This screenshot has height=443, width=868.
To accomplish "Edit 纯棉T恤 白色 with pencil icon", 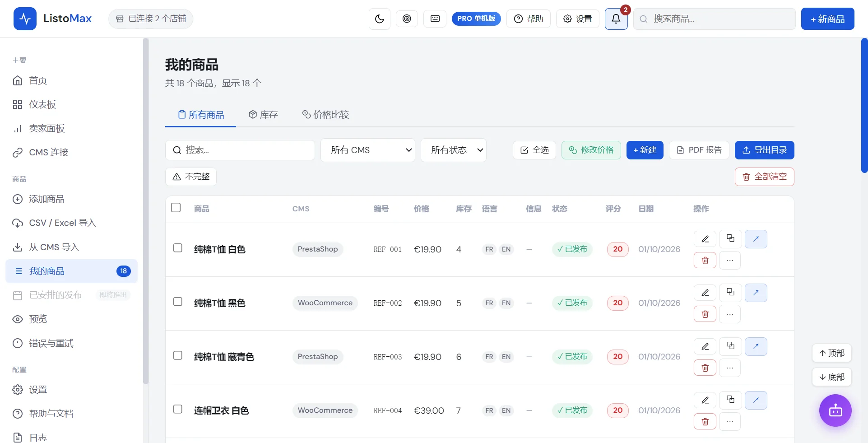I will tap(705, 239).
